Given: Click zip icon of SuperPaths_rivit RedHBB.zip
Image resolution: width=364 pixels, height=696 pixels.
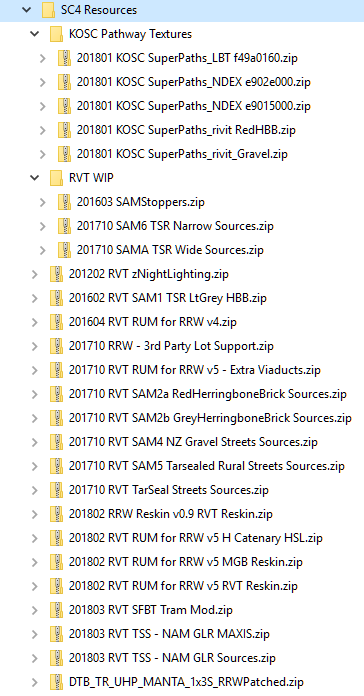Looking at the screenshot, I should [65, 130].
